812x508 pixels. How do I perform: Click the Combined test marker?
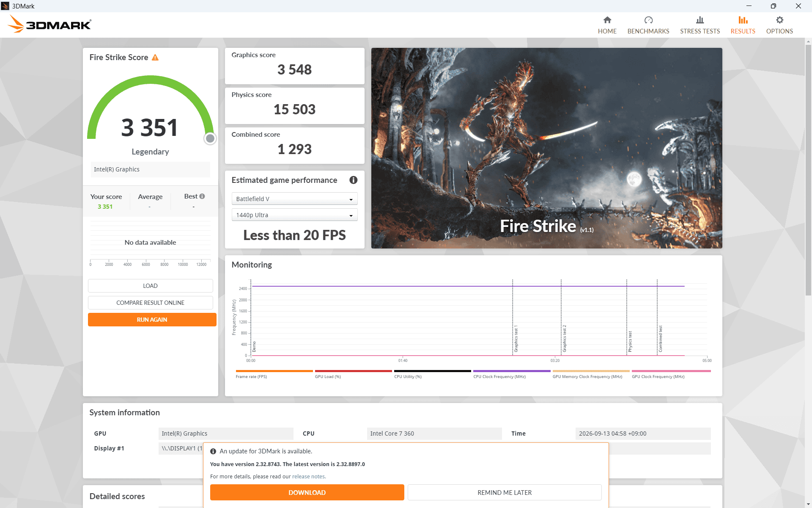click(660, 339)
